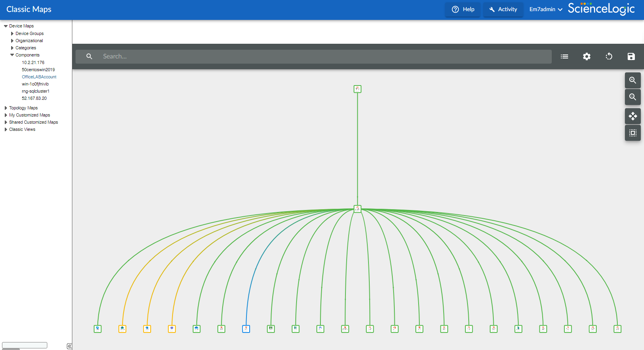Open the Em7admin user dropdown
644x350 pixels.
546,9
